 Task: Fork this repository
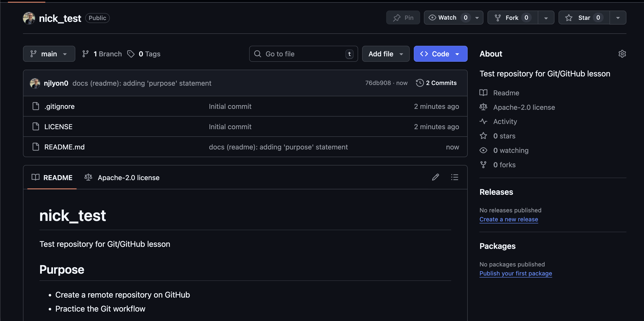[x=513, y=18]
